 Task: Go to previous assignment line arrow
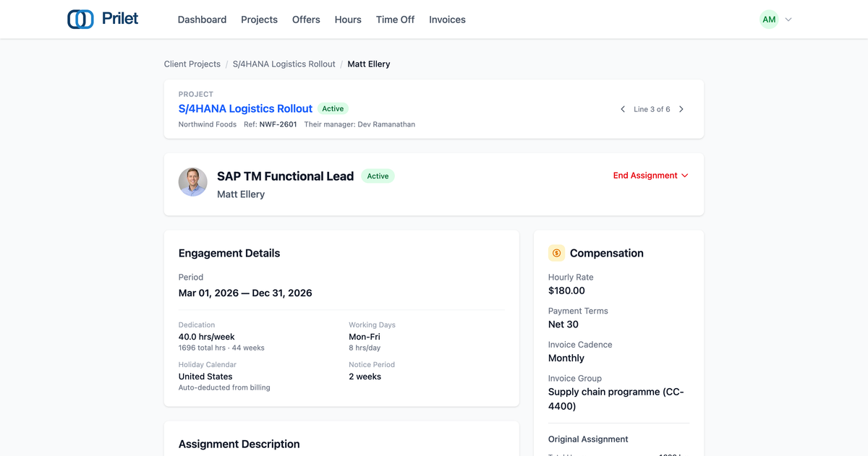tap(623, 109)
